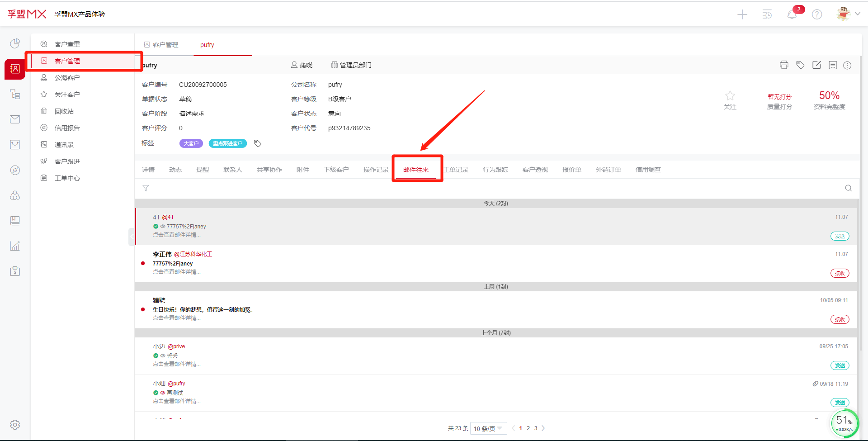Click the filter funnel icon

146,188
